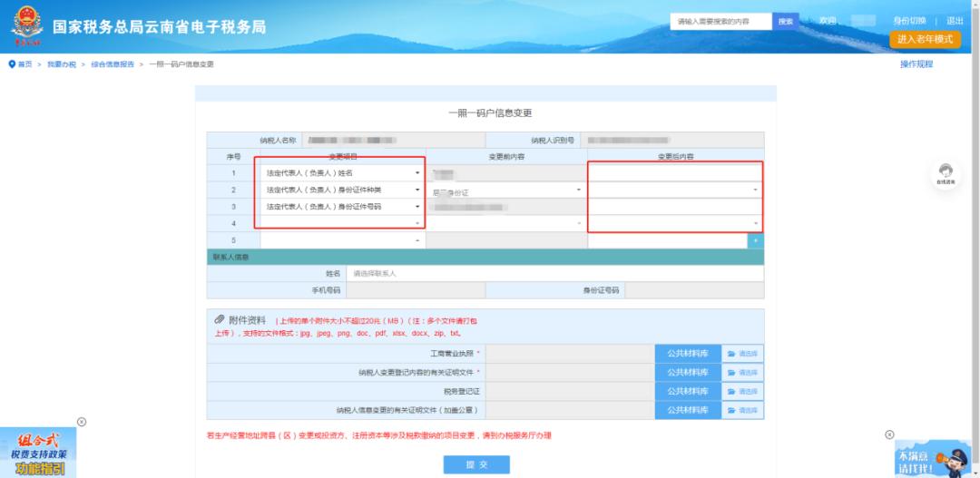The height and width of the screenshot is (478, 980).
Task: Click the 纳税人识别号 label
Action: tap(553, 141)
